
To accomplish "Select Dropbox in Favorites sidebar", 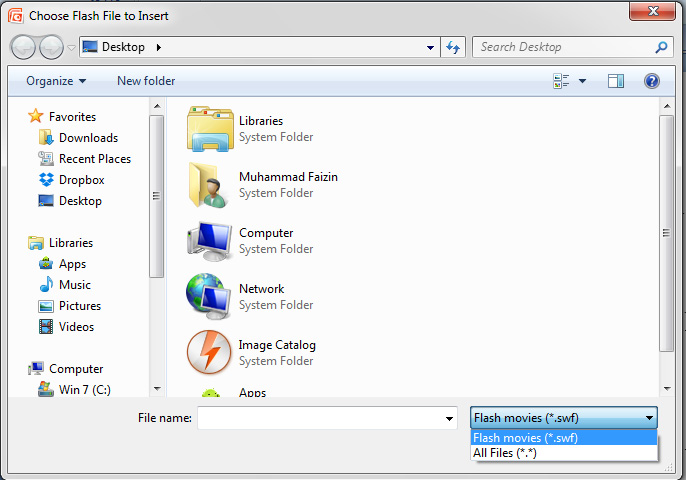I will pos(80,180).
